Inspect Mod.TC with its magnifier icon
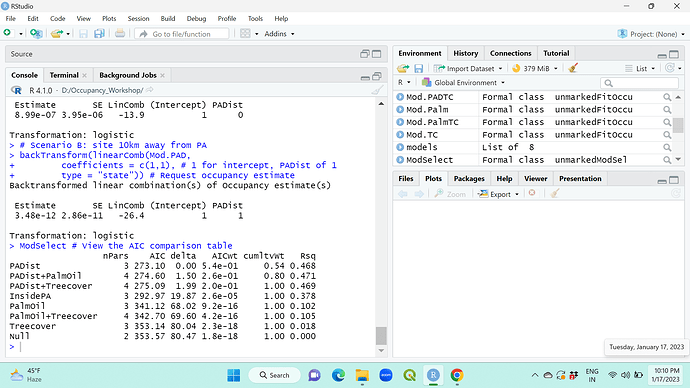This screenshot has height=388, width=690. [x=667, y=135]
